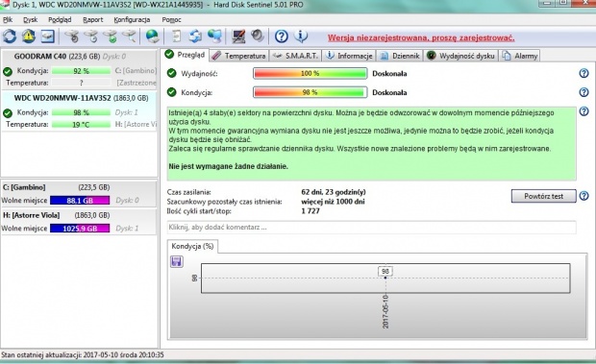Click 'Nie jest wymagane żadne działanie.' text
Screen dimensions: 596x364
click(x=228, y=166)
